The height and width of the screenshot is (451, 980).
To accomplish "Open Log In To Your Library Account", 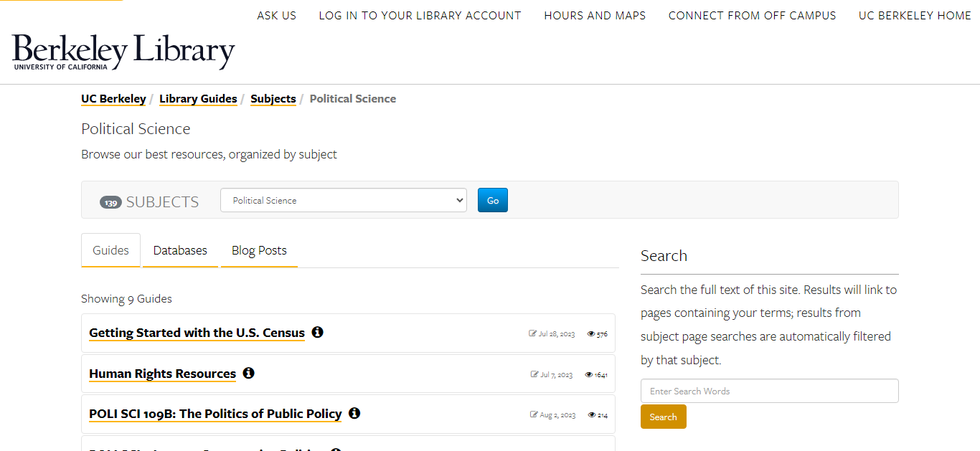I will [x=420, y=16].
